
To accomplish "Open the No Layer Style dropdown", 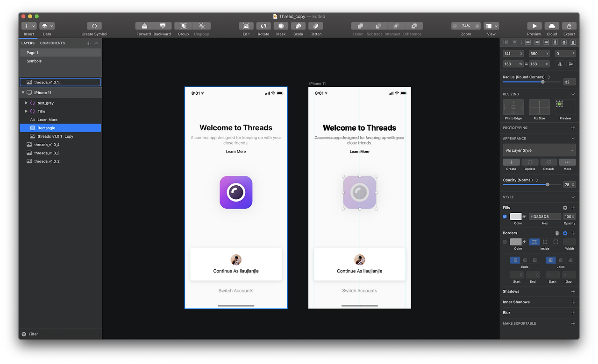I will click(x=539, y=150).
